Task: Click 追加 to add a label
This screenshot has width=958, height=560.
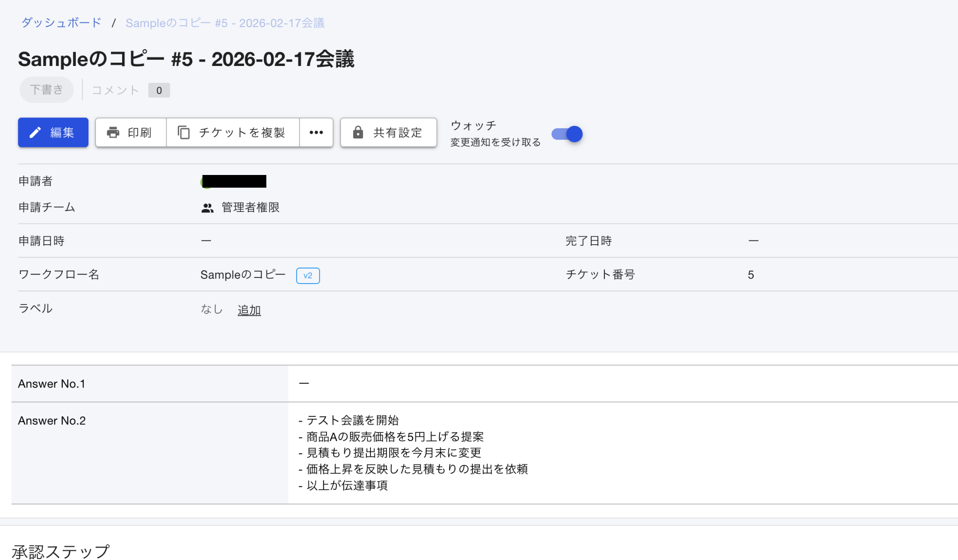Action: (x=249, y=310)
